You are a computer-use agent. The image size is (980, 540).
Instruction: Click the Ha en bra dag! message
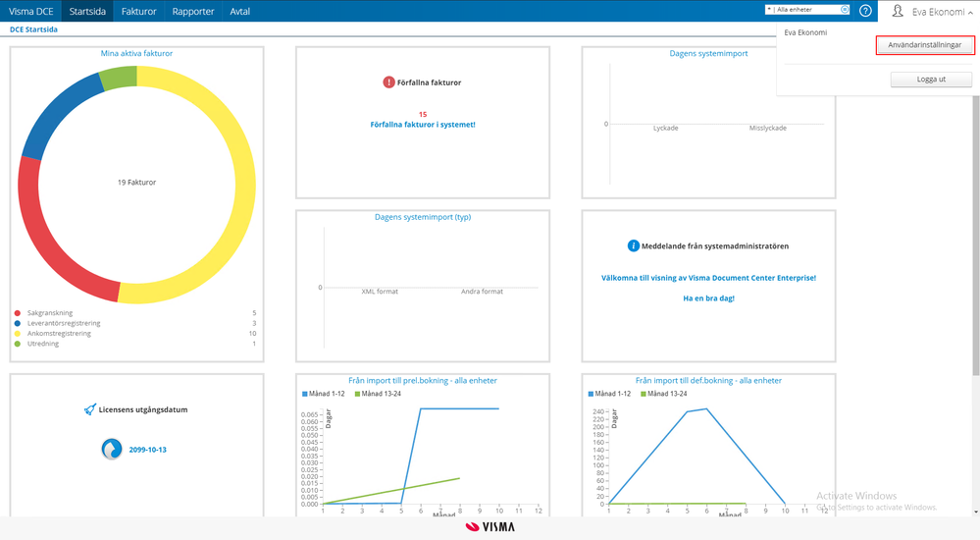708,298
